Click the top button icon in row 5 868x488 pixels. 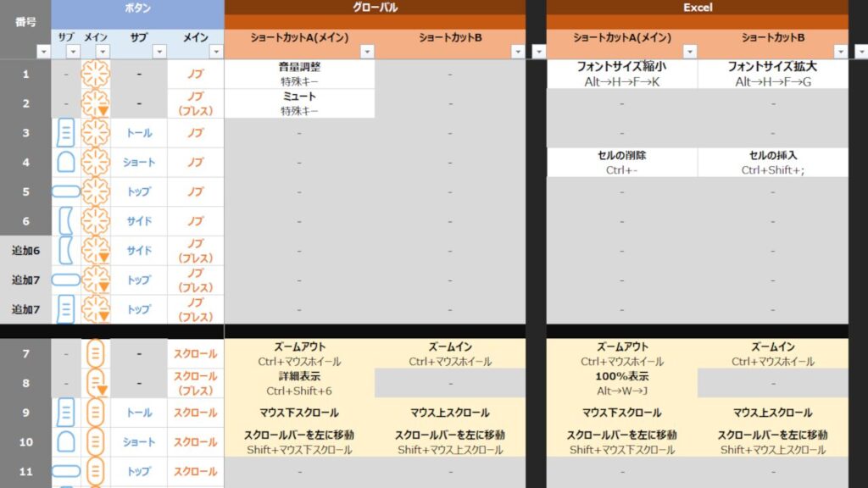click(x=66, y=191)
